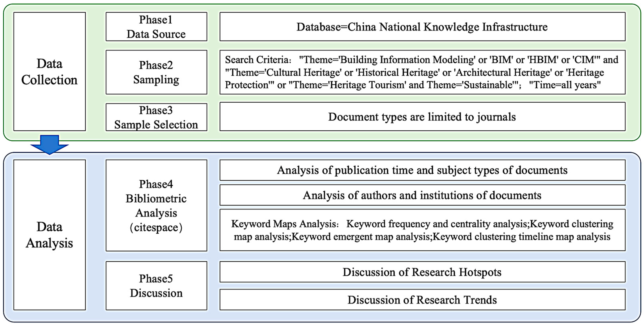Select authors and institutions analysis box

pyautogui.click(x=422, y=195)
